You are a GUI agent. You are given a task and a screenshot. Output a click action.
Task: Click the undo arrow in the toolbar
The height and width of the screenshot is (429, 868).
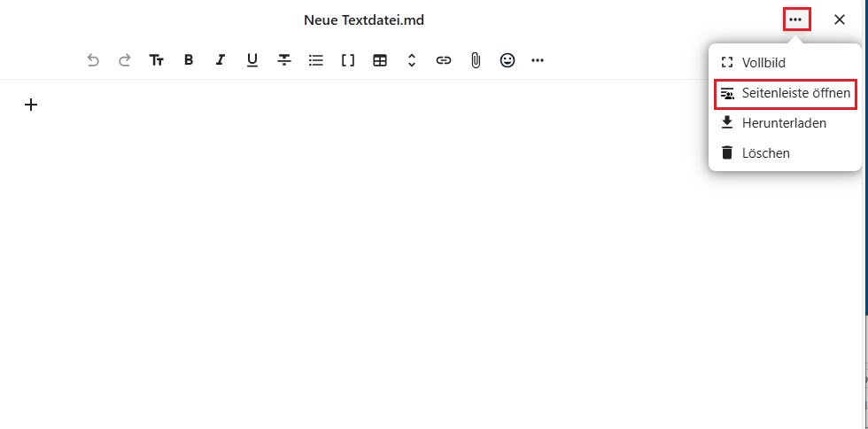[93, 60]
